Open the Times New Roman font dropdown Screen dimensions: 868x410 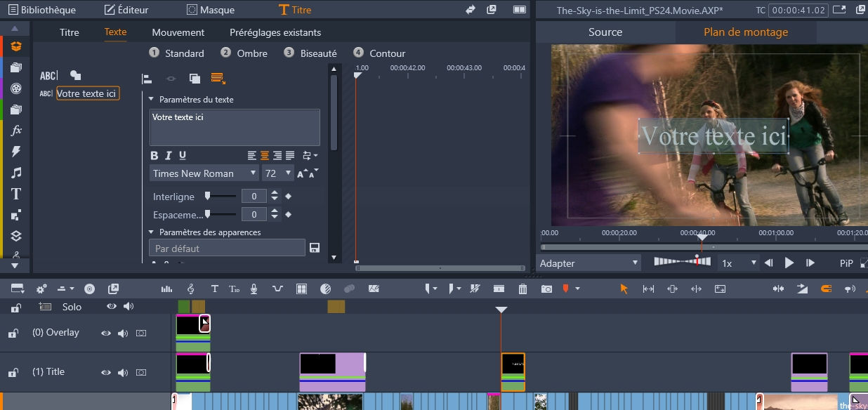coord(204,173)
